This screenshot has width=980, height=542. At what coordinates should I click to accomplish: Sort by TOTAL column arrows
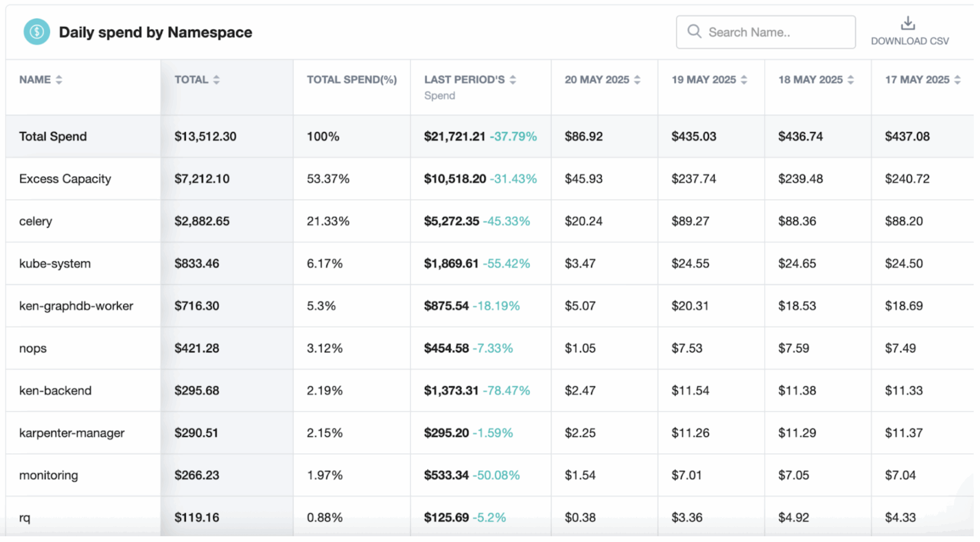coord(216,80)
